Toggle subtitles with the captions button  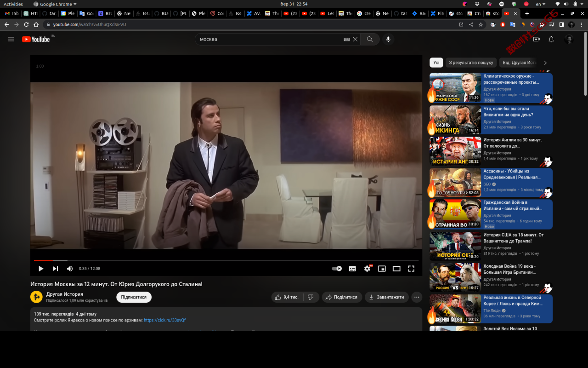click(352, 269)
